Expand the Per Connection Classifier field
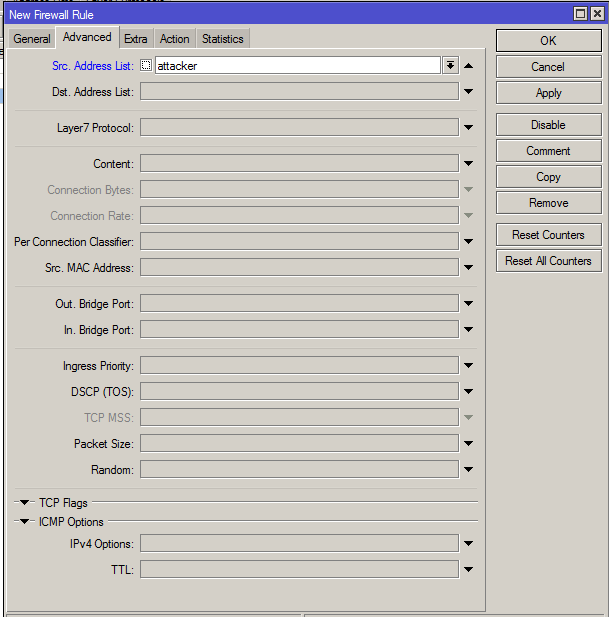The image size is (609, 617). 468,241
